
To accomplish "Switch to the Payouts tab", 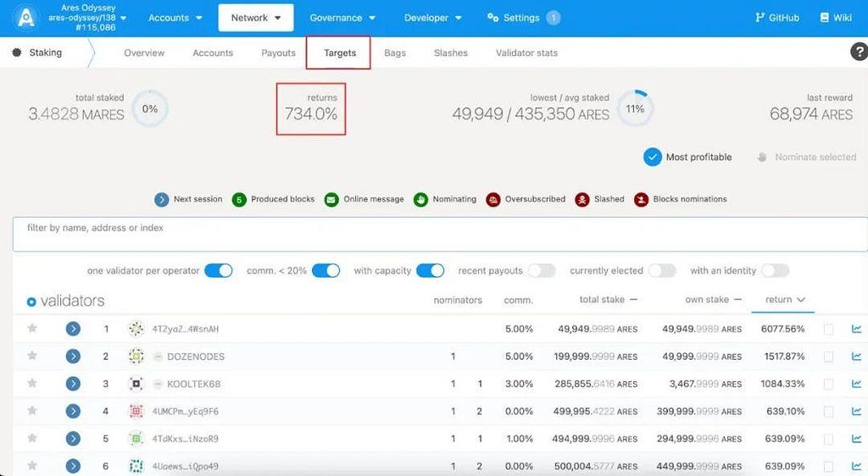I will [278, 53].
